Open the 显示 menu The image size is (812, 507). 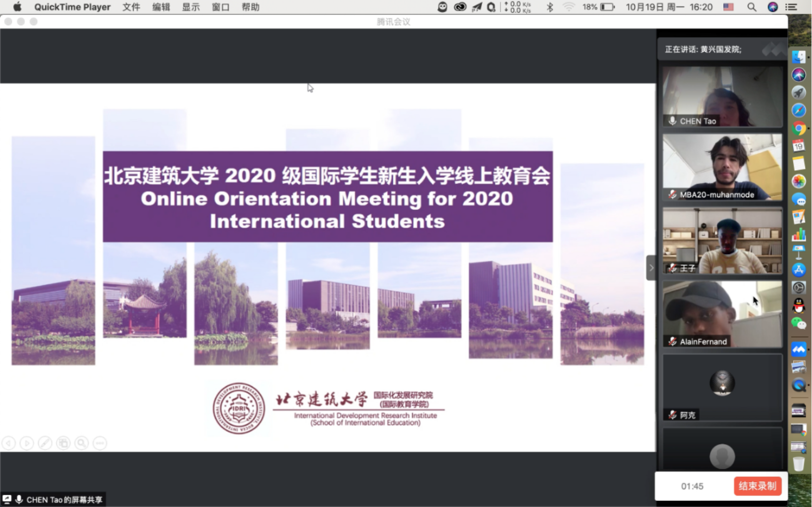click(x=191, y=7)
